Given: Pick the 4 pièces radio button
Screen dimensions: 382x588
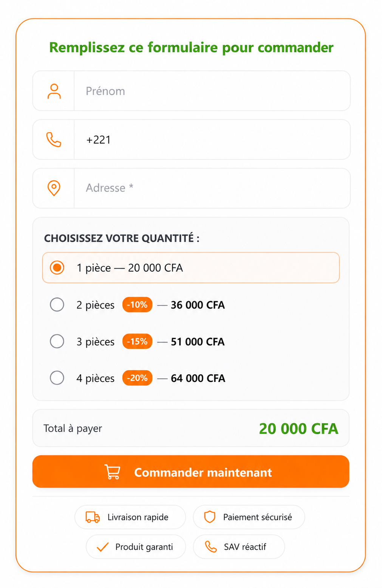Looking at the screenshot, I should click(x=57, y=378).
